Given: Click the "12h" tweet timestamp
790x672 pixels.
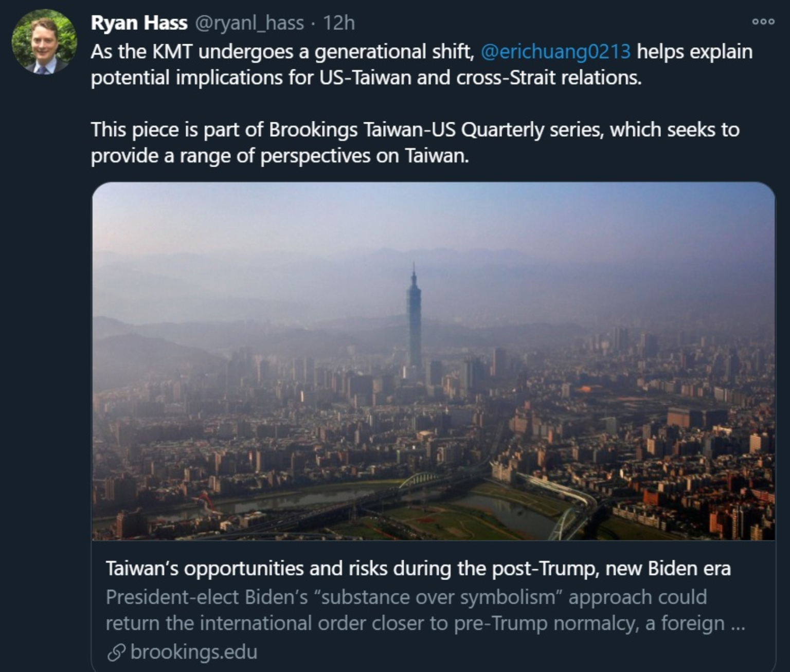Looking at the screenshot, I should tap(339, 23).
